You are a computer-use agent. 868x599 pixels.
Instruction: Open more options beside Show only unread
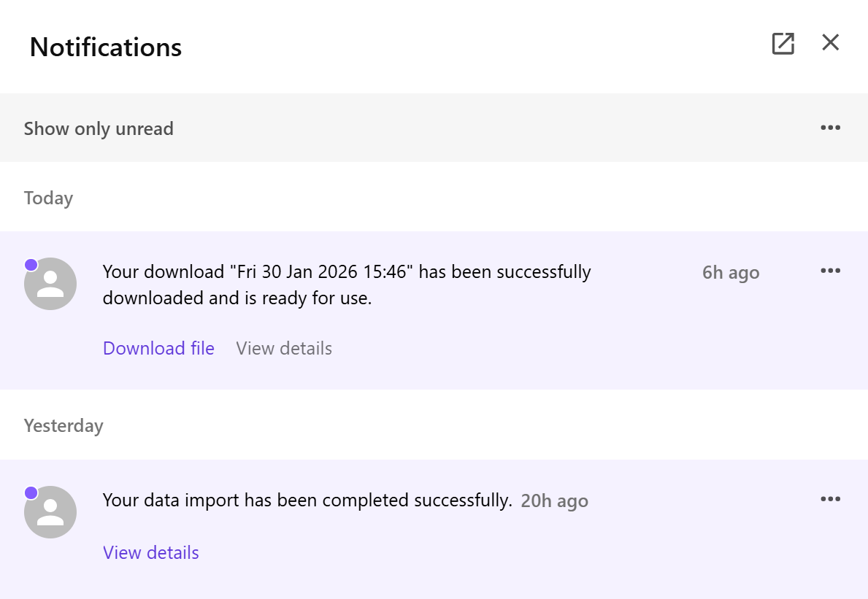(830, 128)
